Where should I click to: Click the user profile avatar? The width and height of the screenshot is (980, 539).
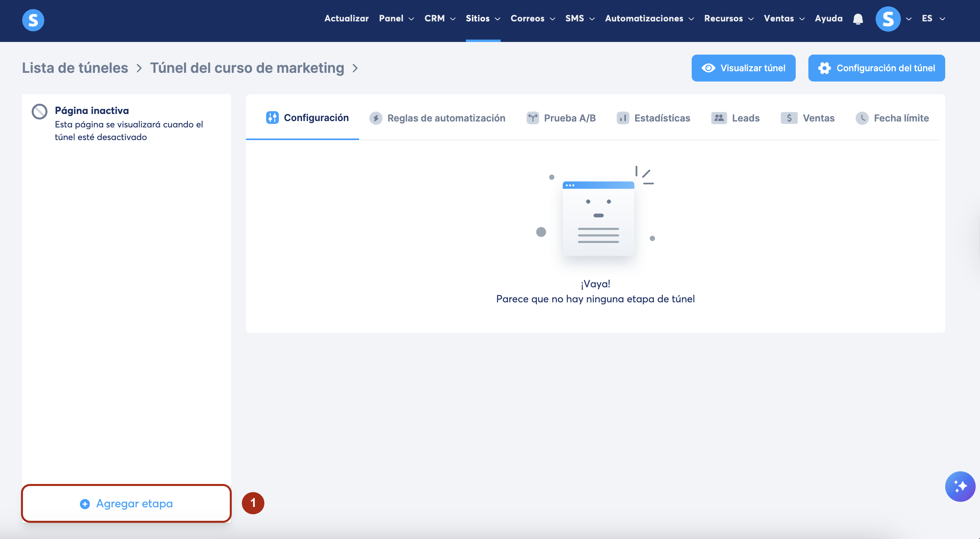[888, 19]
